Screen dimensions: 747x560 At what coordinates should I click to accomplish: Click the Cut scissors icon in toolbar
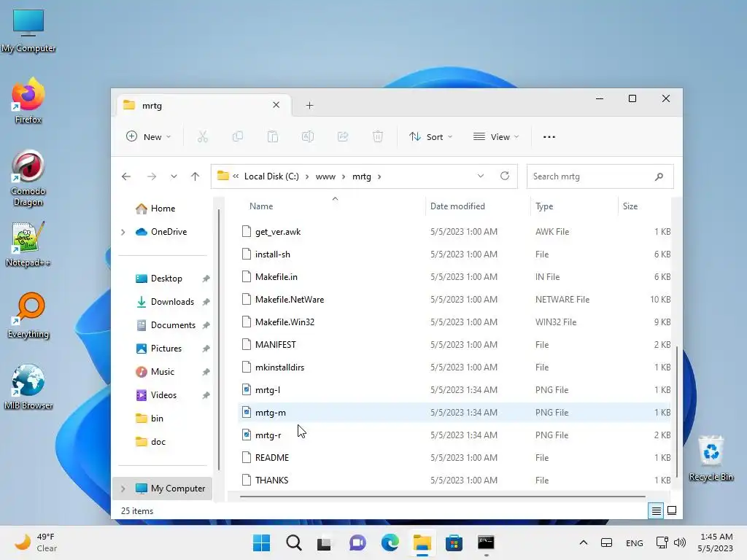pyautogui.click(x=203, y=136)
